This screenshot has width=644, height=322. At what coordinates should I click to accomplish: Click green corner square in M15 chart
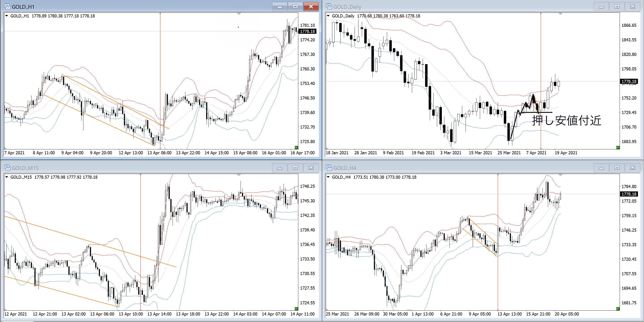coord(296,309)
